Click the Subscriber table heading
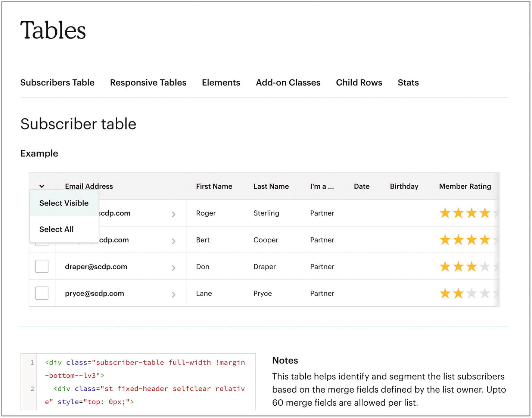This screenshot has width=532, height=418. tap(78, 124)
